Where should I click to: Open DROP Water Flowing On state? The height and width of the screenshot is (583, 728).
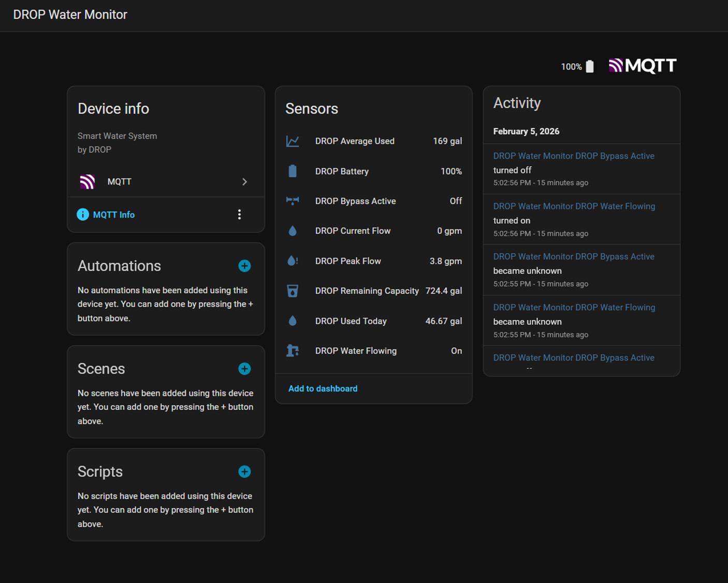456,351
